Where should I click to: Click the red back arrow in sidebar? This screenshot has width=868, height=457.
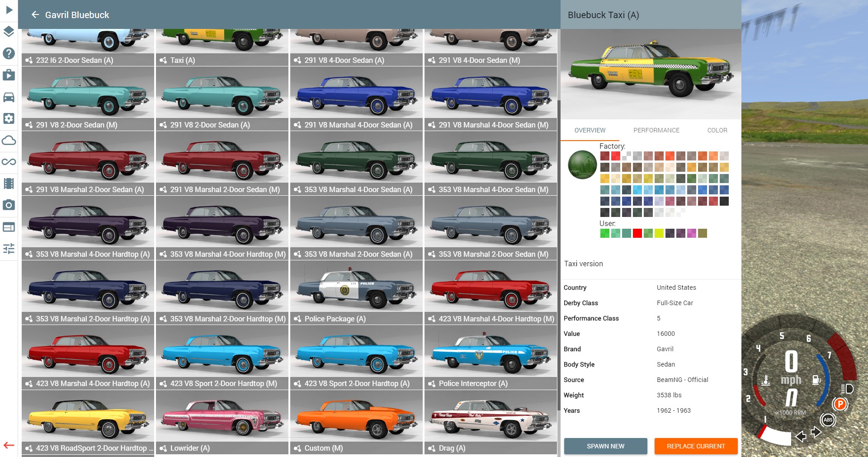point(9,445)
